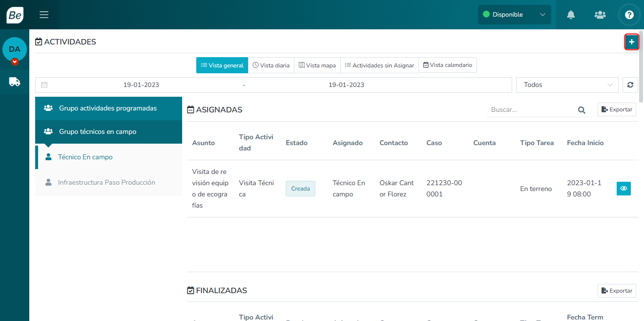Switch to Vista calendario tab

pyautogui.click(x=448, y=65)
